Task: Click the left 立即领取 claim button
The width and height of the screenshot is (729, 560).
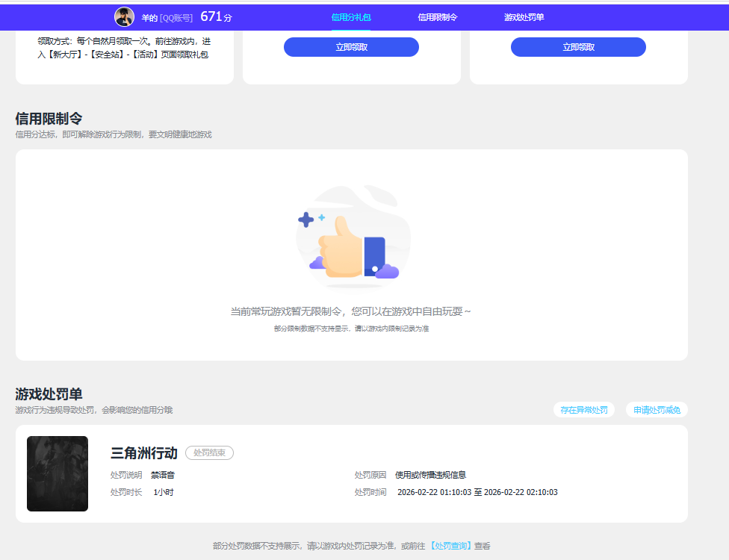Action: coord(351,46)
